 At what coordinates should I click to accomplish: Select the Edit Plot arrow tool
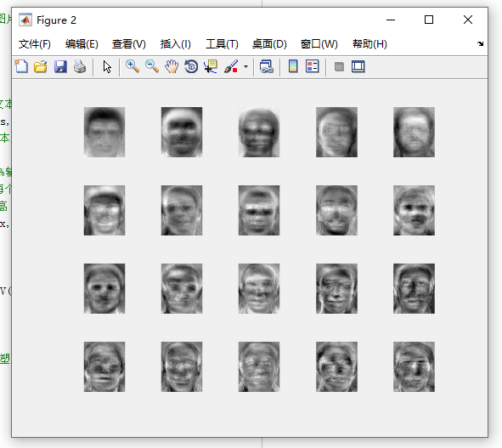[107, 66]
